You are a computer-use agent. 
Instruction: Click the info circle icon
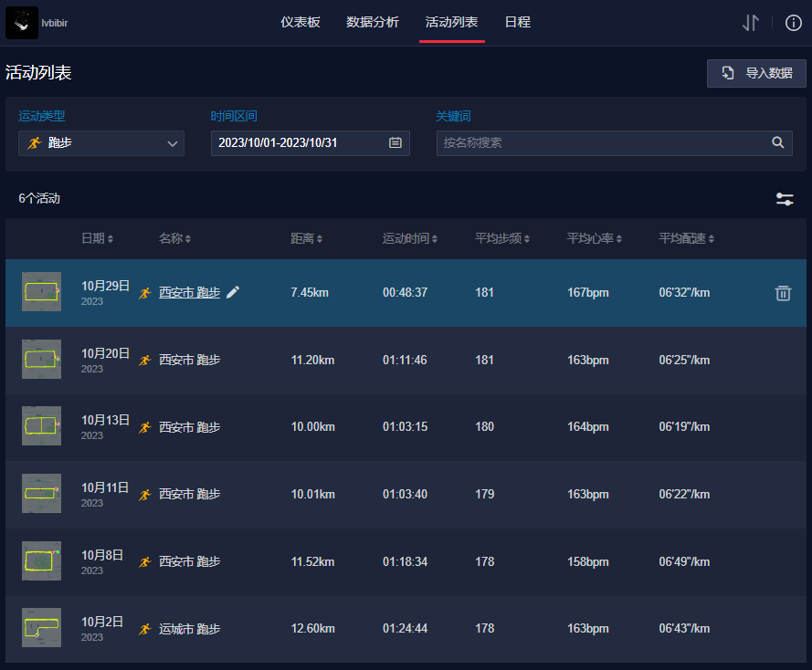click(x=793, y=23)
